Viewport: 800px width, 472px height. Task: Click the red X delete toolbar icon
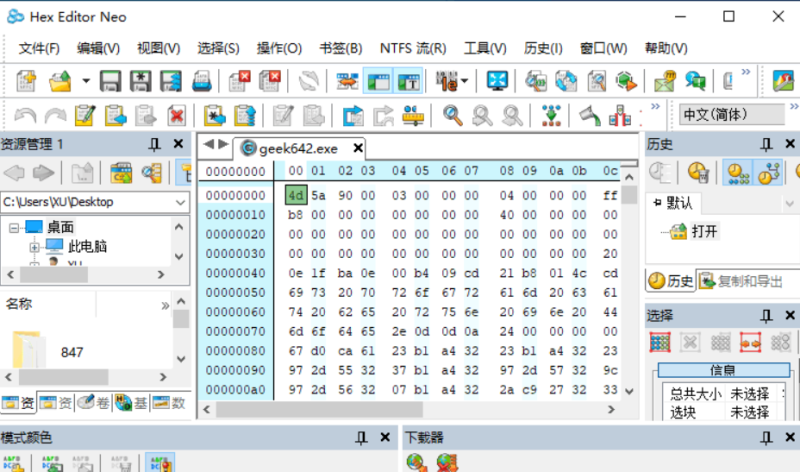point(176,115)
